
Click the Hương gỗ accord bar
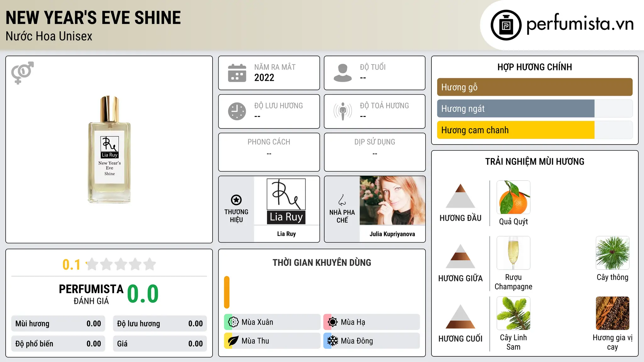(535, 87)
